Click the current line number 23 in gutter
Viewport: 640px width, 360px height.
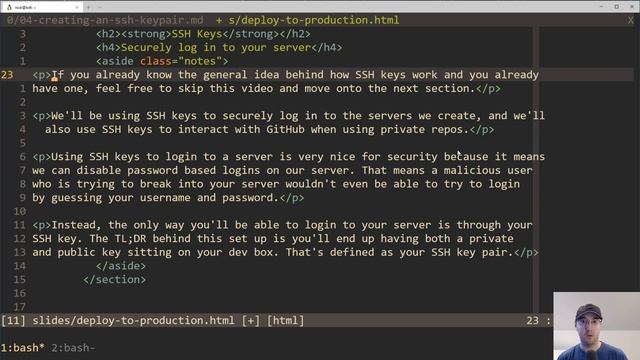coord(7,75)
